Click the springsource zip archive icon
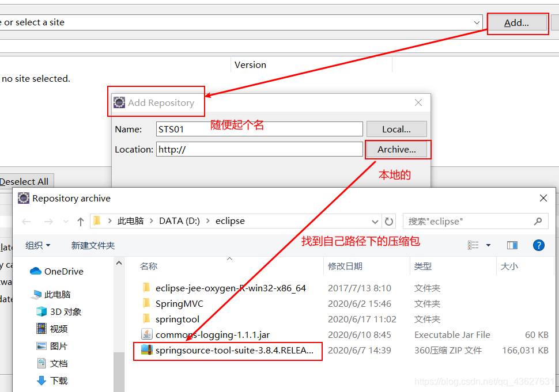The width and height of the screenshot is (559, 392). click(147, 350)
